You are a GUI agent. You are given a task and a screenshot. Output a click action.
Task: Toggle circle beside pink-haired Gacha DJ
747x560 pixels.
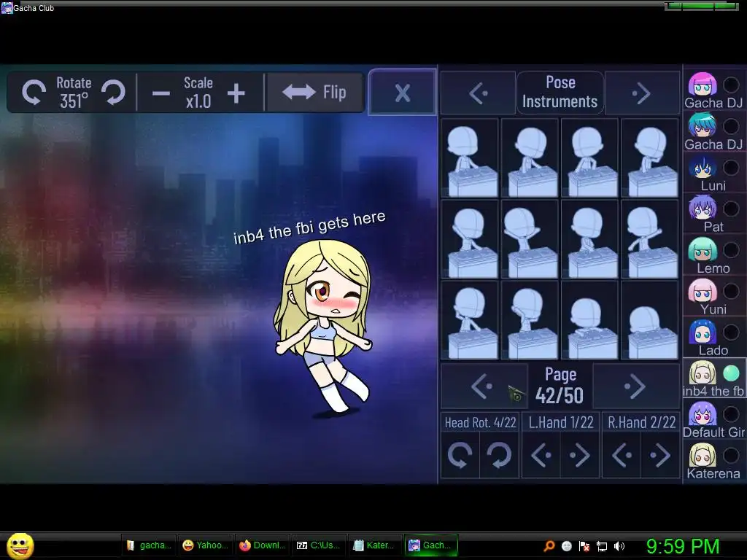pos(731,85)
